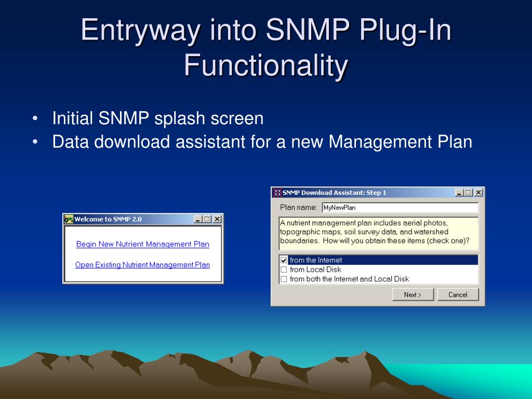Open Existing Nutrient Management Plan link

click(x=142, y=264)
